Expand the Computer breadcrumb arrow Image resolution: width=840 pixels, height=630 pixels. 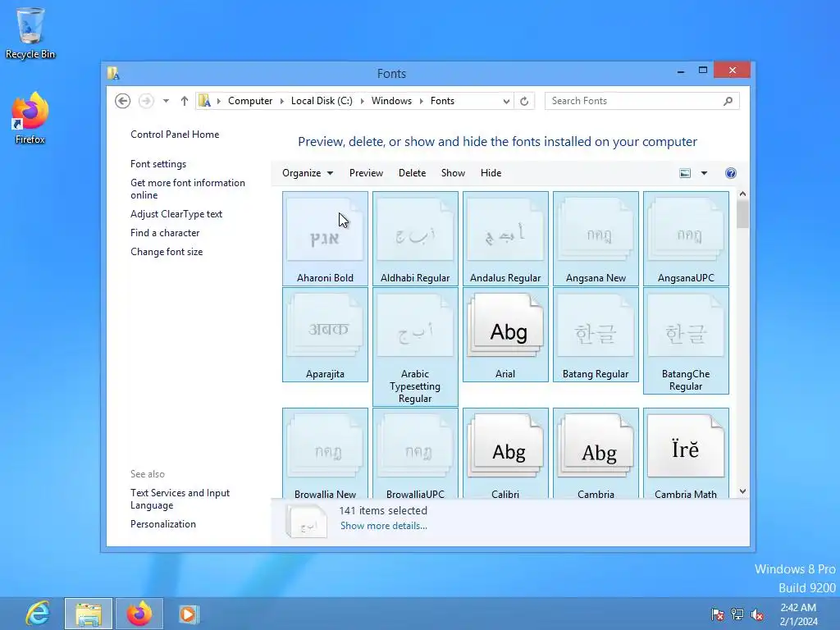point(282,101)
